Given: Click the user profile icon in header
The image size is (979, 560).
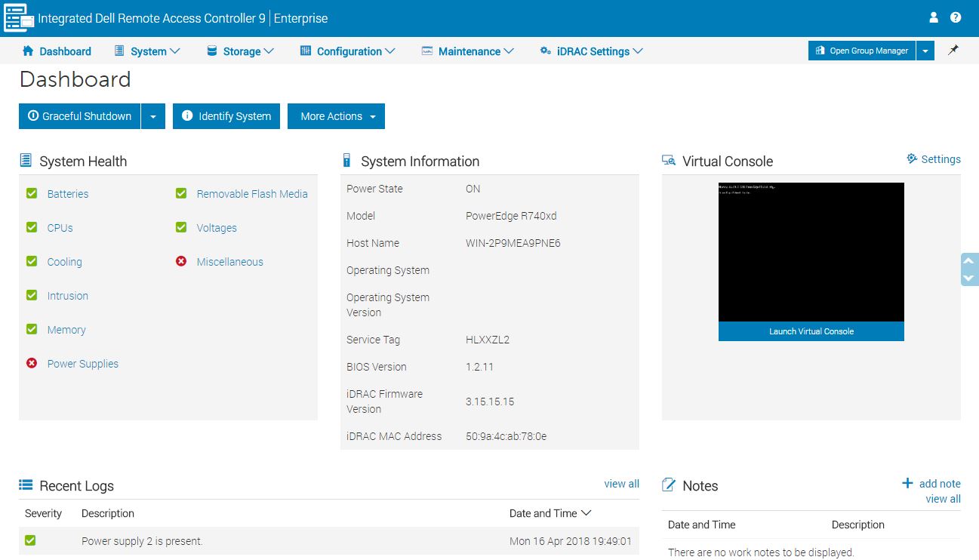Looking at the screenshot, I should pos(934,17).
